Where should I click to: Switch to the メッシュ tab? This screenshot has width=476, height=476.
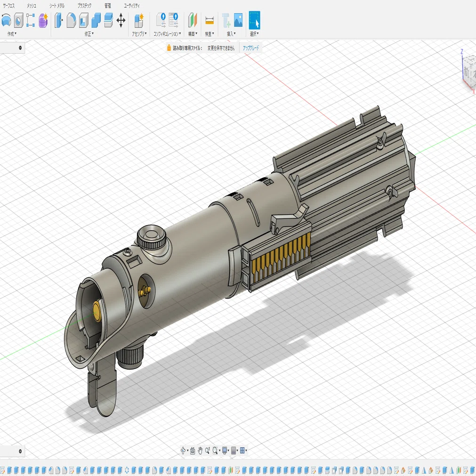[32, 6]
